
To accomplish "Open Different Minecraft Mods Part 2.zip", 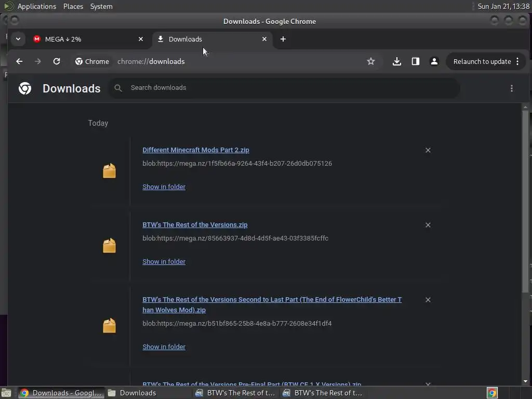I will pos(196,150).
